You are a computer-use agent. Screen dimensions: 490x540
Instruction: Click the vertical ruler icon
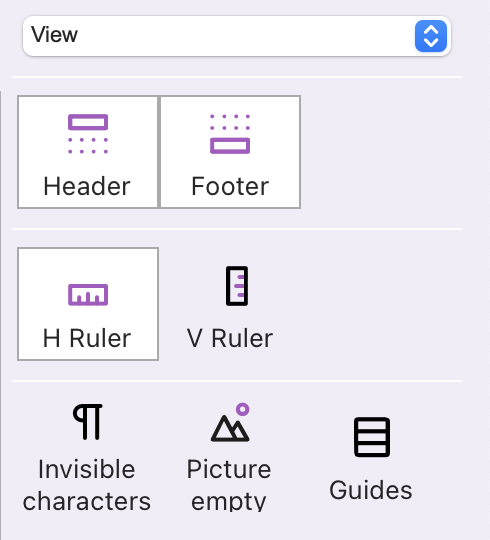[x=237, y=286]
